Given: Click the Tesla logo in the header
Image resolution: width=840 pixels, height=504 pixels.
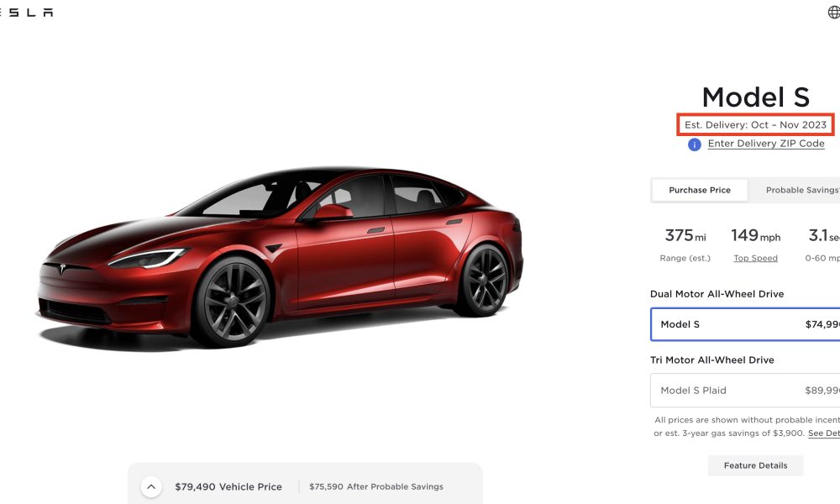Looking at the screenshot, I should pos(26,13).
